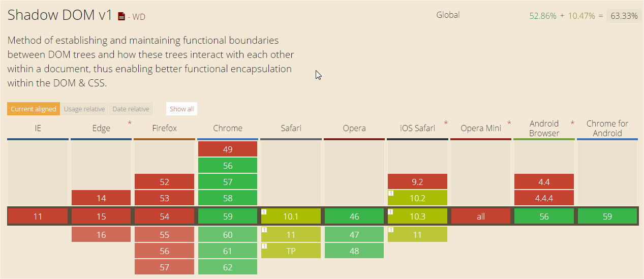
Task: Select the Current aligned view
Action: (34, 109)
